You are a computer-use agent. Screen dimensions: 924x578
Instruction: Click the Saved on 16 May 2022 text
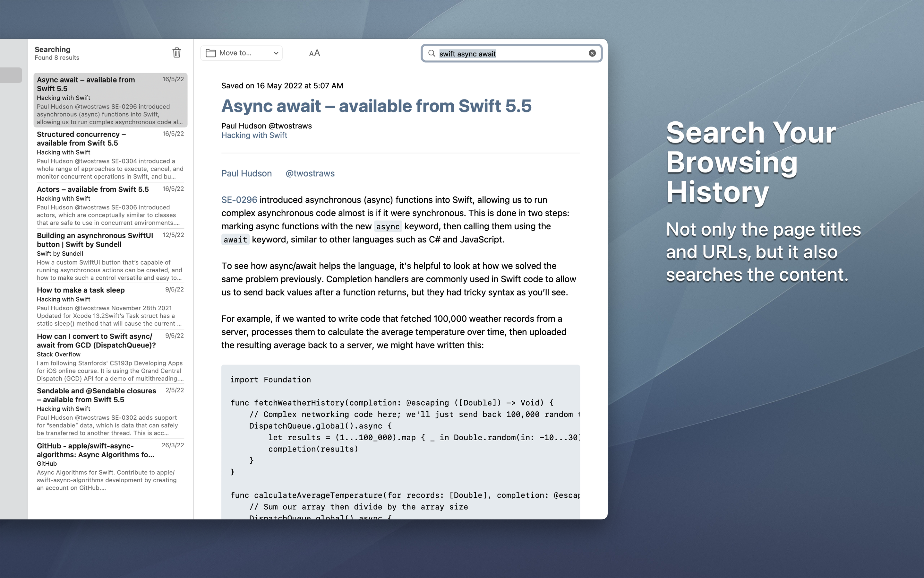[282, 86]
